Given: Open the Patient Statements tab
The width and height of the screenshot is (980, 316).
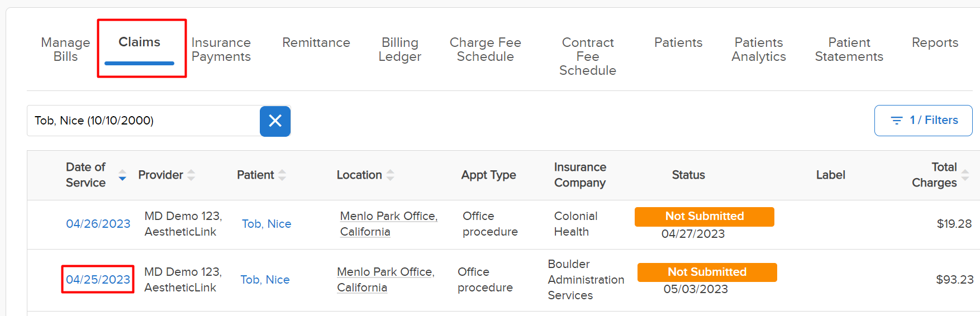Looking at the screenshot, I should [849, 50].
